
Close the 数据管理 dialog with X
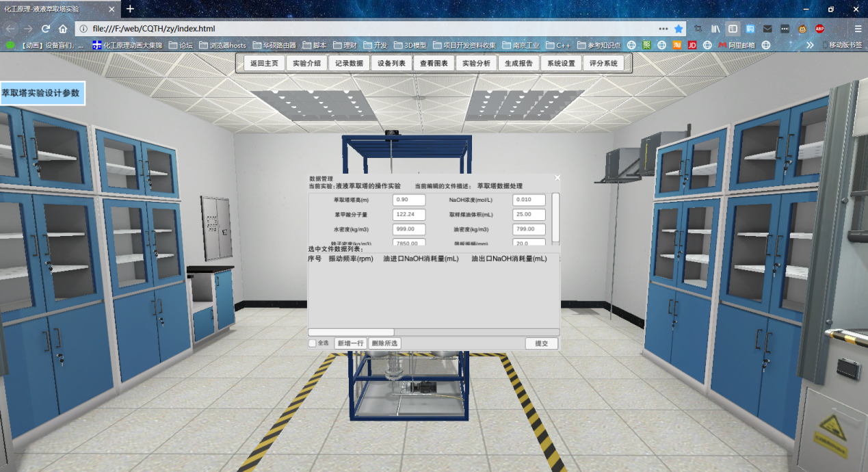[557, 178]
